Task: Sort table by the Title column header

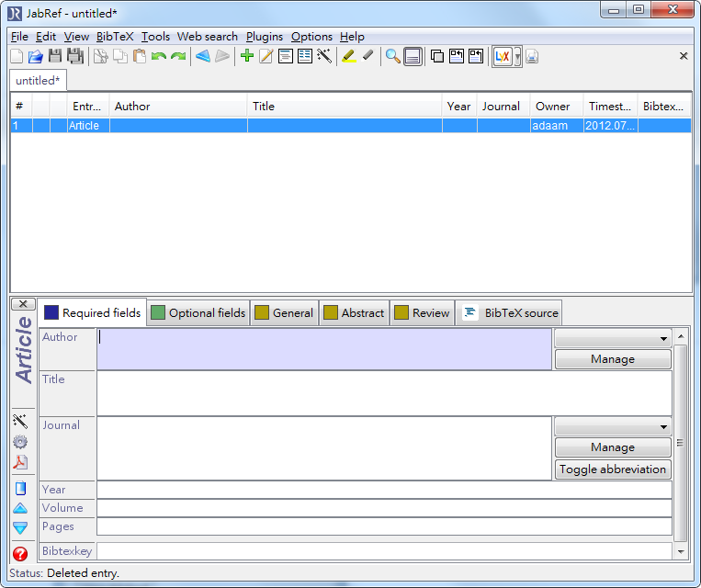Action: tap(345, 107)
